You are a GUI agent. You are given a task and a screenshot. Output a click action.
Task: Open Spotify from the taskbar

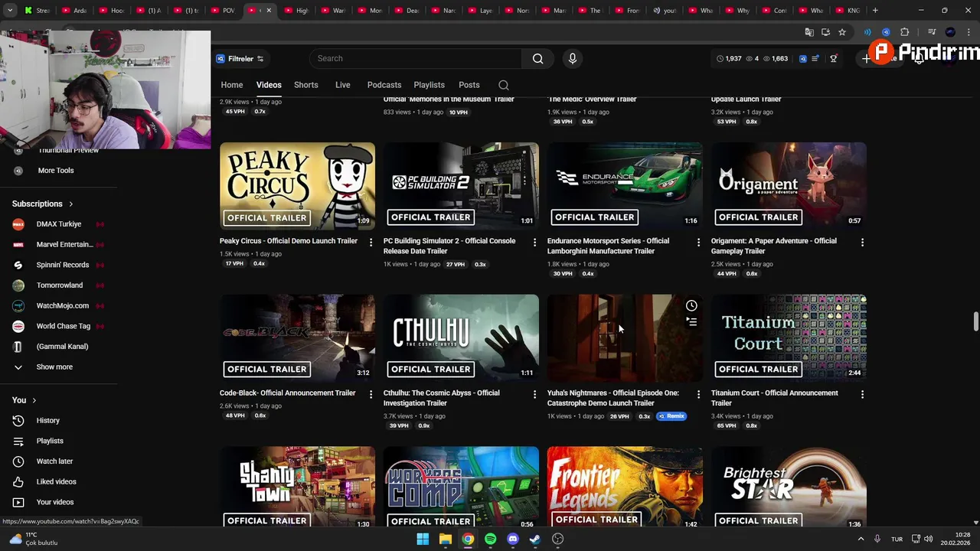tap(490, 539)
